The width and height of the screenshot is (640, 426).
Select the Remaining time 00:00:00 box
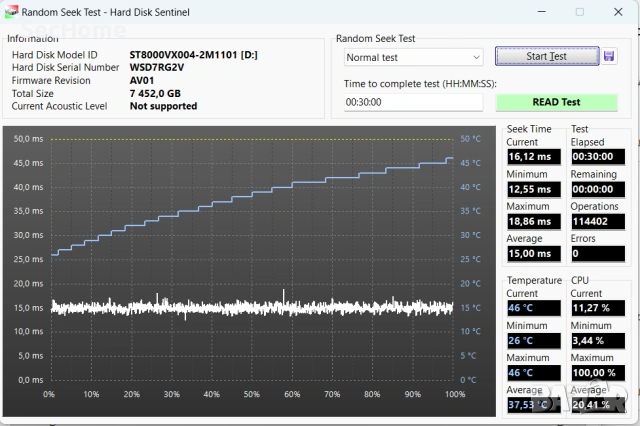[x=598, y=189]
